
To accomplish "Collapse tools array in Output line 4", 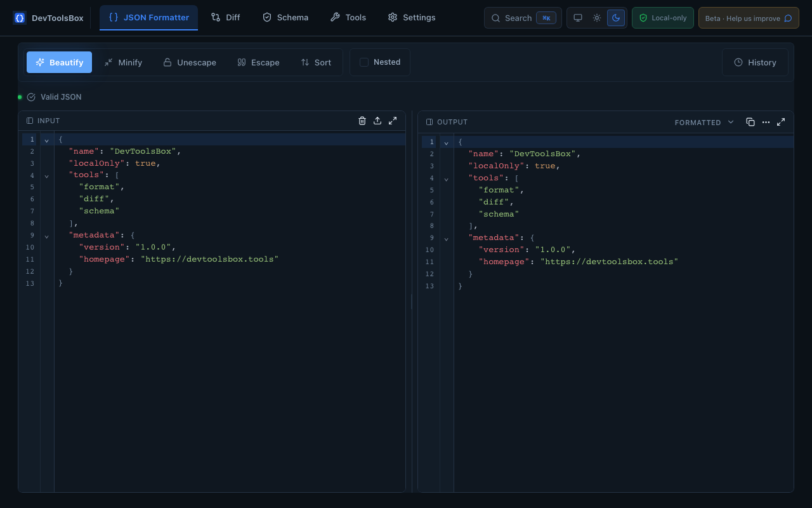I will 446,178.
